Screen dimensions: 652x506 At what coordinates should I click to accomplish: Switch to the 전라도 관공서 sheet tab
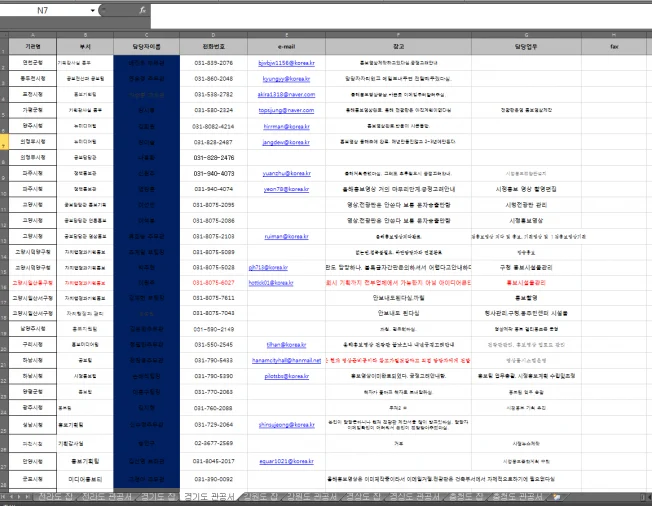click(x=106, y=497)
